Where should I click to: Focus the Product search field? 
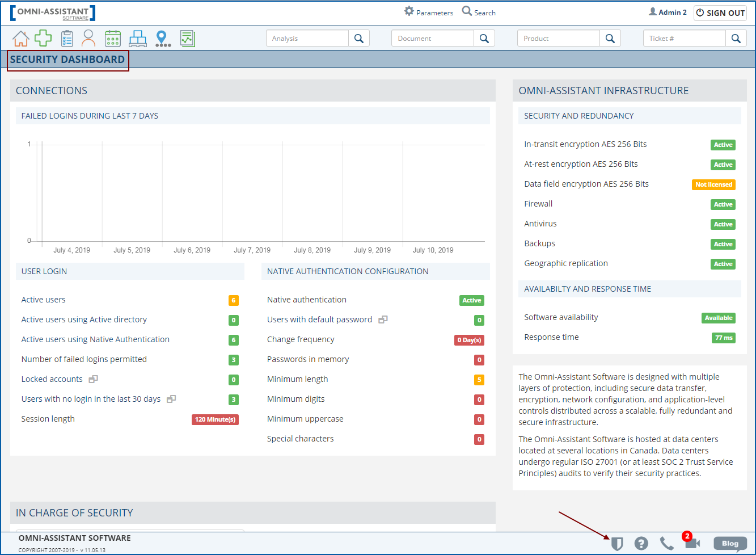[x=559, y=38]
